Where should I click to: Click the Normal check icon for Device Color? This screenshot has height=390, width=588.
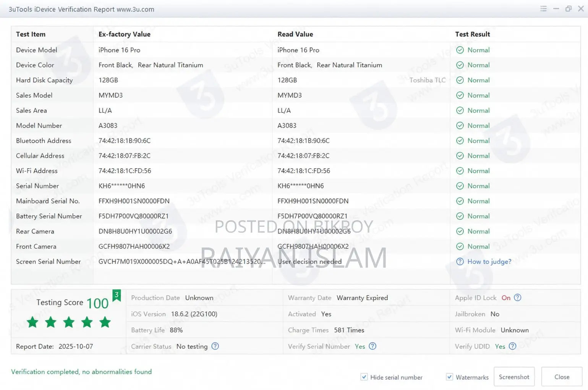tap(460, 65)
